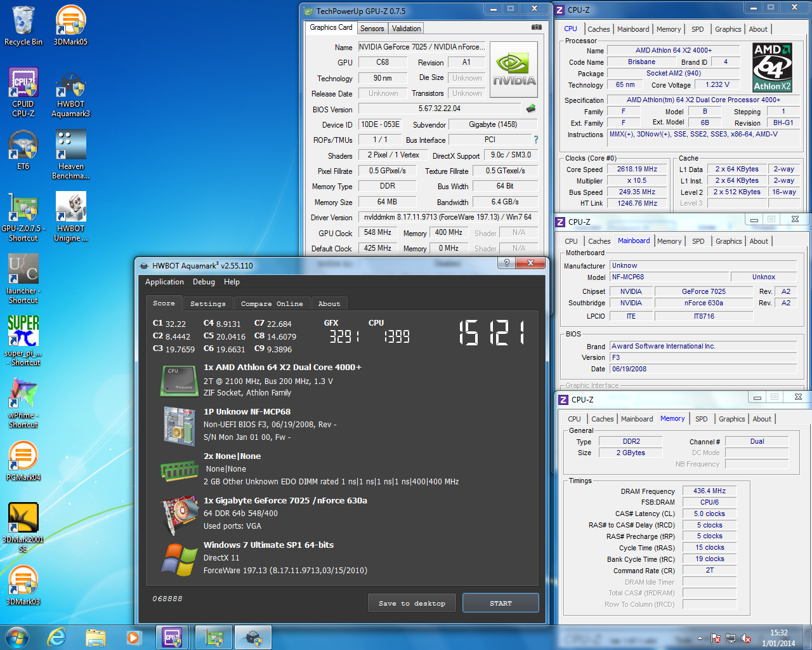Open the Debug menu in Aquamark
This screenshot has height=650, width=812.
pos(204,282)
